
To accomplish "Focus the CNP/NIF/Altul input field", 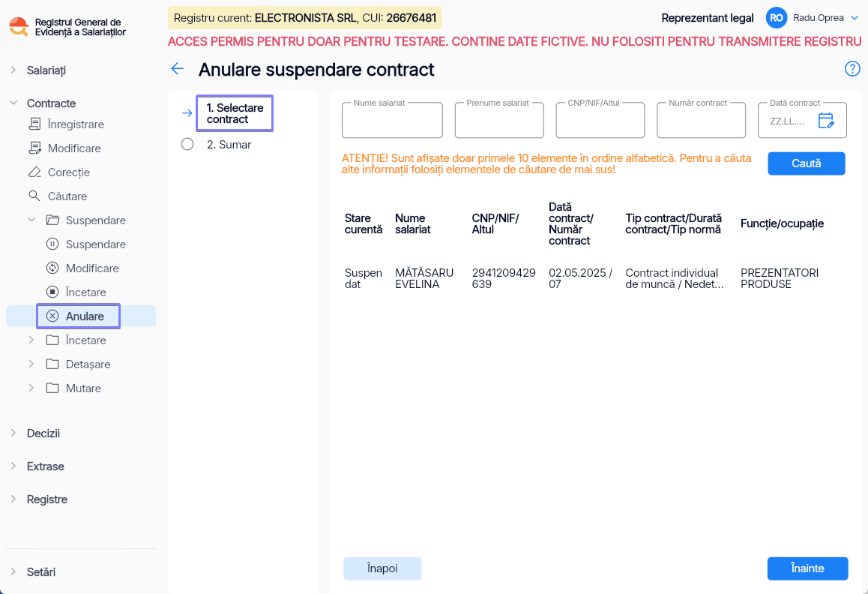I will (x=600, y=120).
